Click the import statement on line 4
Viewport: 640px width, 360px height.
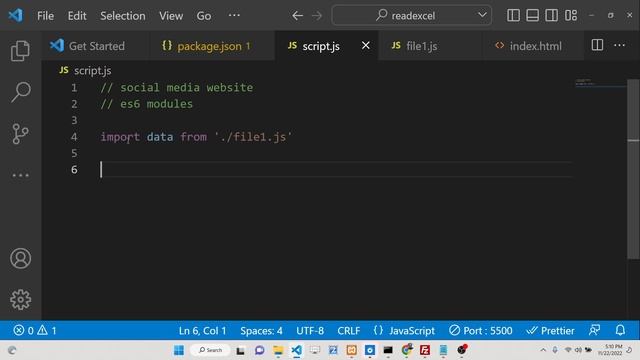(x=196, y=137)
